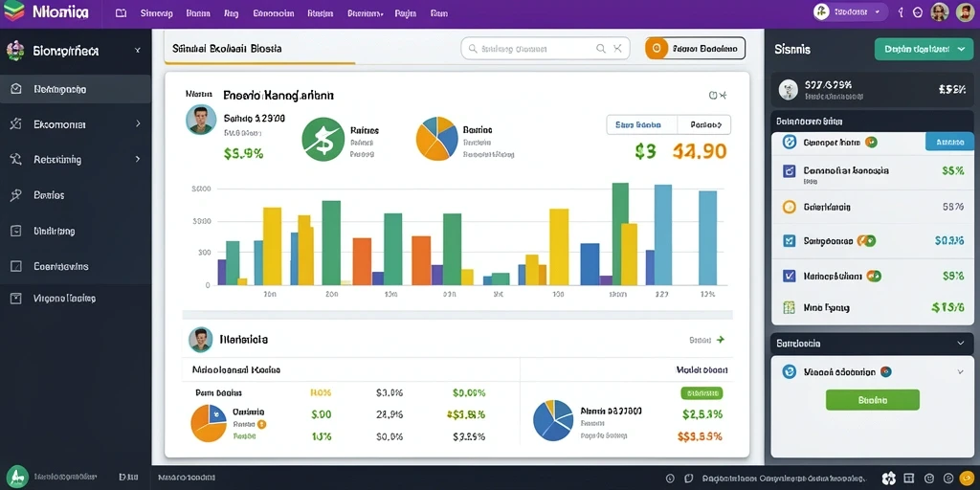This screenshot has height=490, width=980.
Task: Clear search with the X icon
Action: (x=617, y=48)
